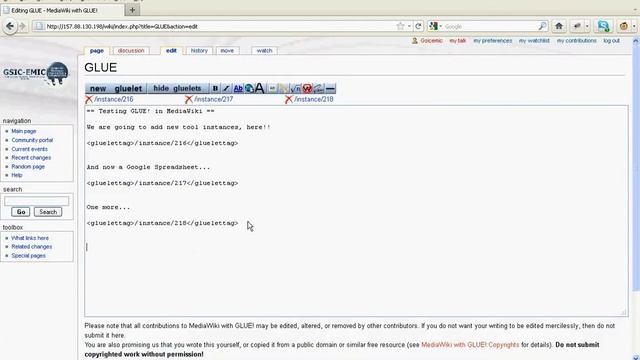Open the Help link in navigation

(x=17, y=175)
